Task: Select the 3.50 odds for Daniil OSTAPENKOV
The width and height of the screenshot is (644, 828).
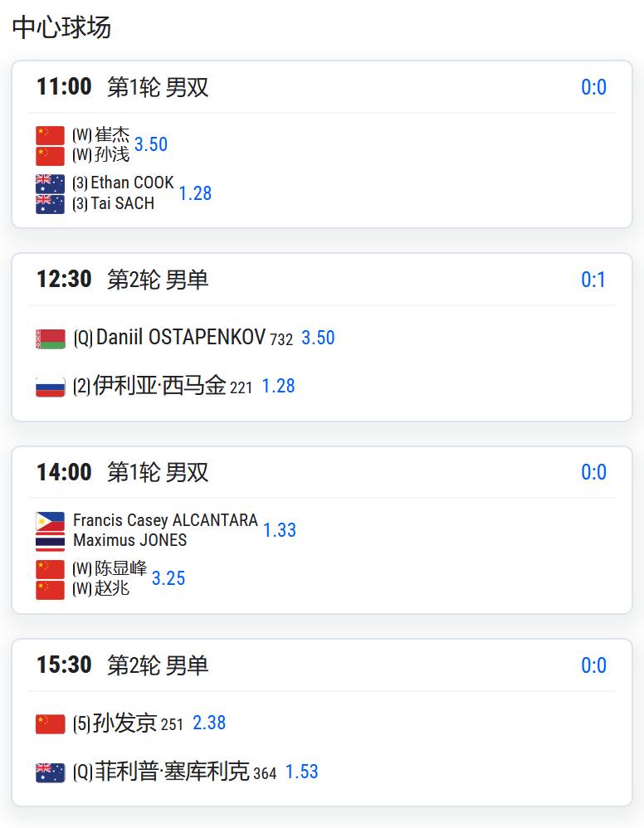Action: coord(318,338)
